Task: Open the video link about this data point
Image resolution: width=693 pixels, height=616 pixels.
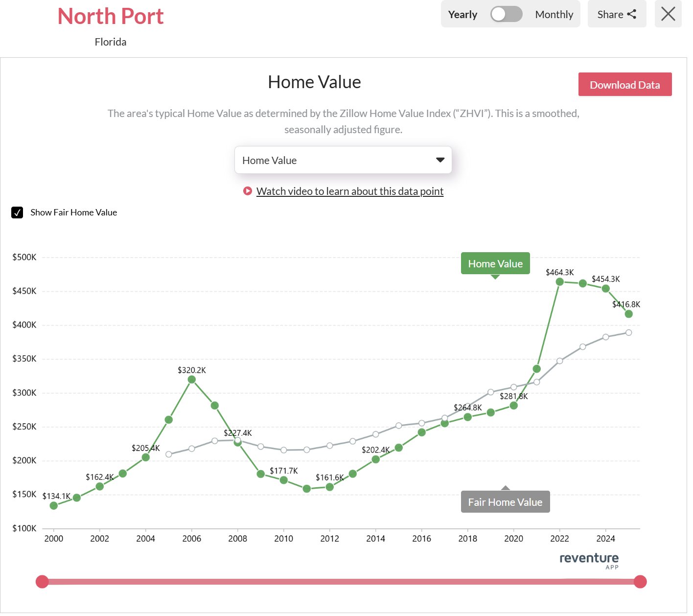Action: tap(349, 191)
